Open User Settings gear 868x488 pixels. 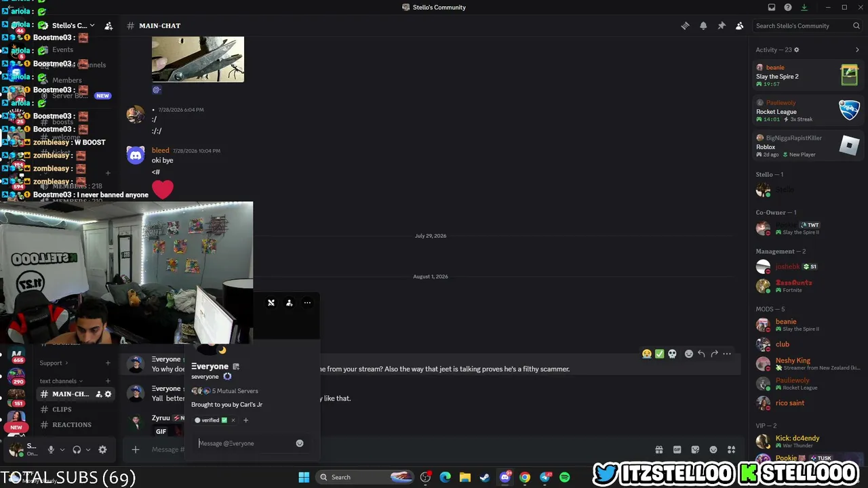pyautogui.click(x=102, y=449)
